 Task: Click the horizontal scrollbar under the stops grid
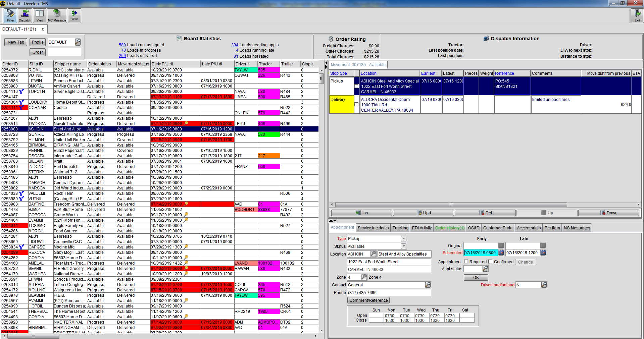tap(451, 205)
